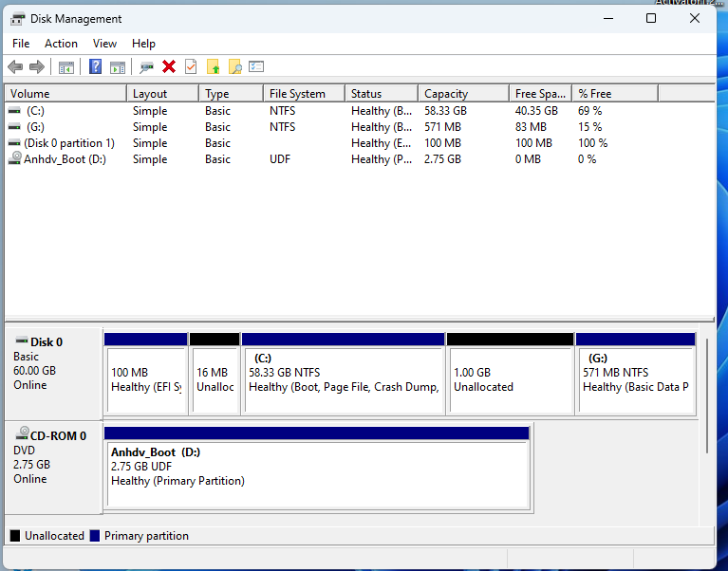Click the Back arrow toolbar icon
728x571 pixels.
click(15, 66)
